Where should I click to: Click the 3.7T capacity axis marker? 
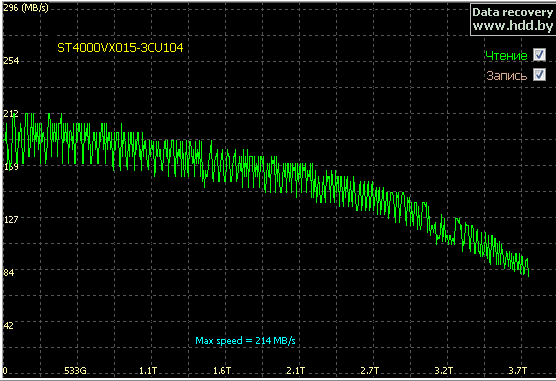point(518,371)
